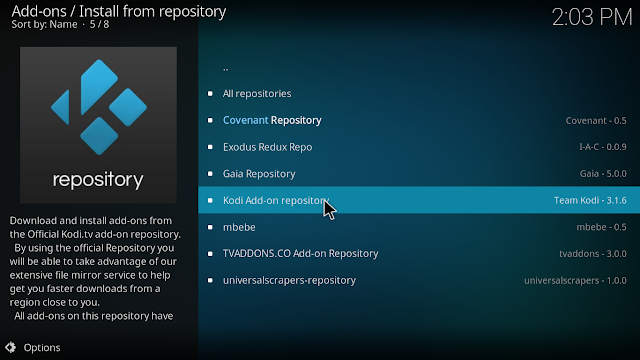Select Covenant Repository
Image resolution: width=640 pixels, height=360 pixels.
click(x=419, y=120)
